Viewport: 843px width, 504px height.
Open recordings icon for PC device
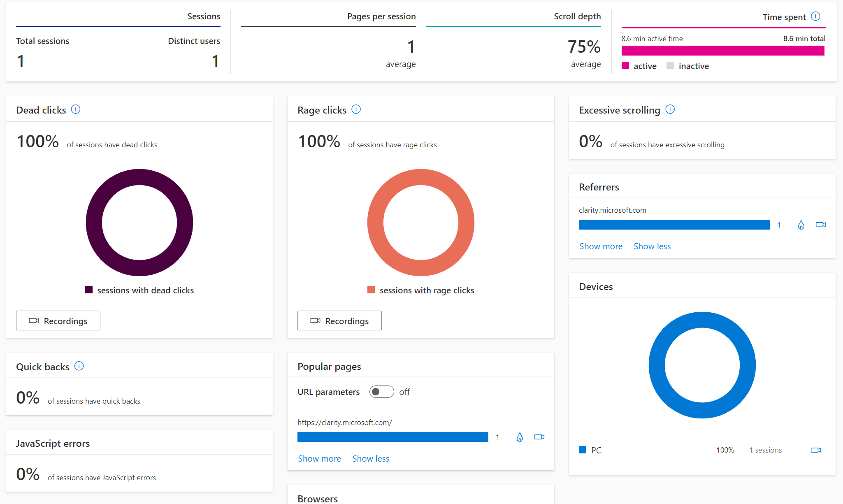pos(816,450)
